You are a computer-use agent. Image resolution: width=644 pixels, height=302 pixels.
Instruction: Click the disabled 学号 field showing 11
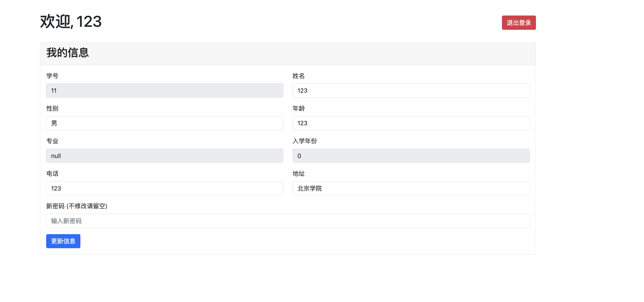tap(164, 91)
